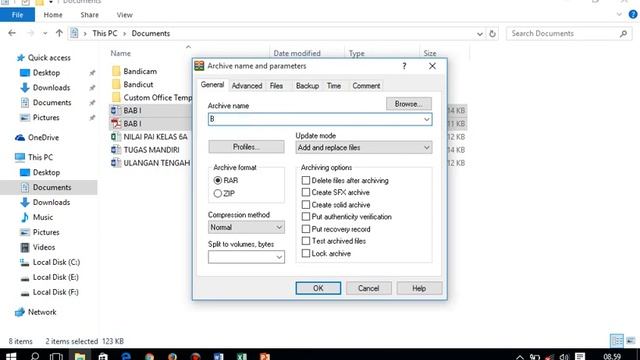Sort by Date modified column header
The image size is (640, 360).
(x=297, y=53)
